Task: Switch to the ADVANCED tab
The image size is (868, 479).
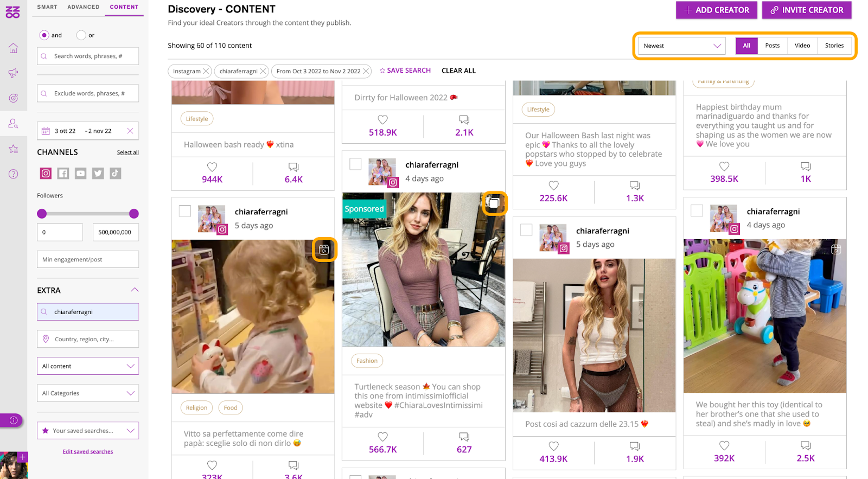Action: click(84, 7)
